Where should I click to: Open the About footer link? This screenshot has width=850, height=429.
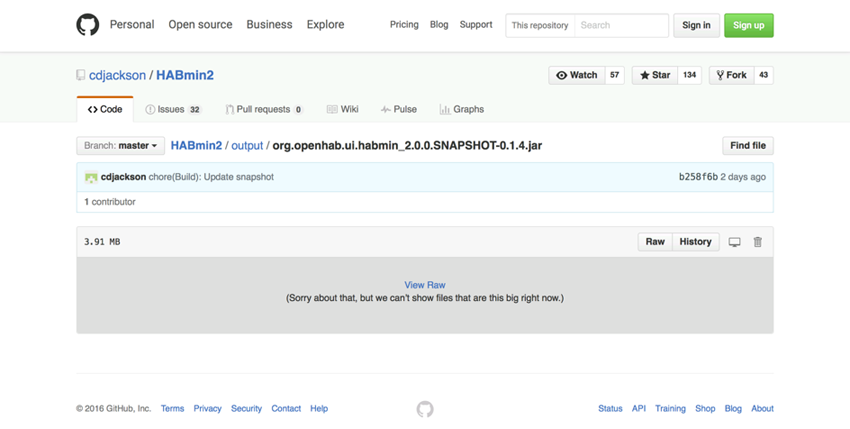762,408
